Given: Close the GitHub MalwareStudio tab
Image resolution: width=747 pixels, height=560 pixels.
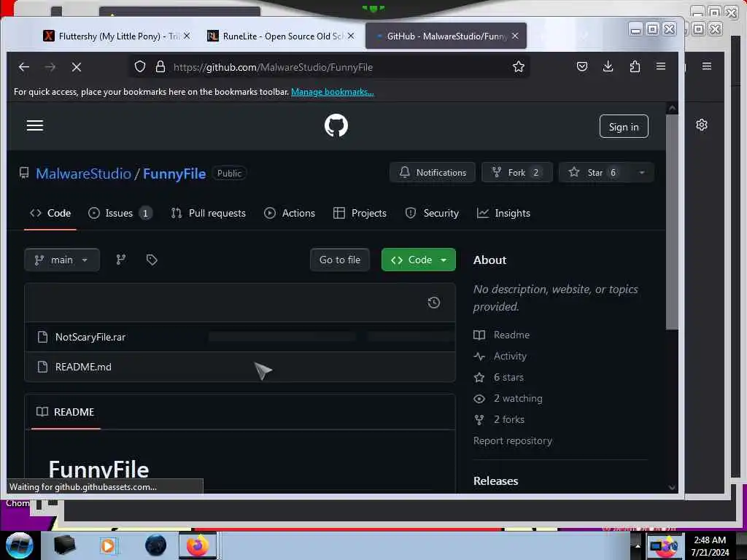Looking at the screenshot, I should (x=515, y=36).
